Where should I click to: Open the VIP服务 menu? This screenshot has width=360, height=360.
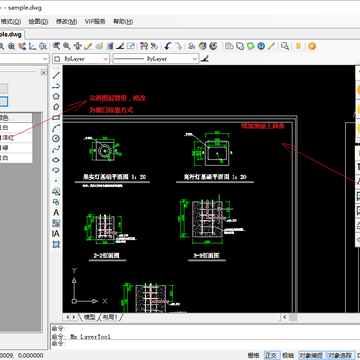[x=95, y=21]
